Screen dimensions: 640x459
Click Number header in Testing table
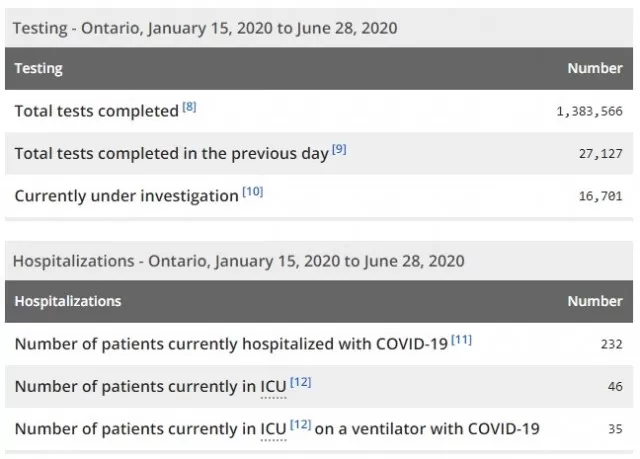595,68
